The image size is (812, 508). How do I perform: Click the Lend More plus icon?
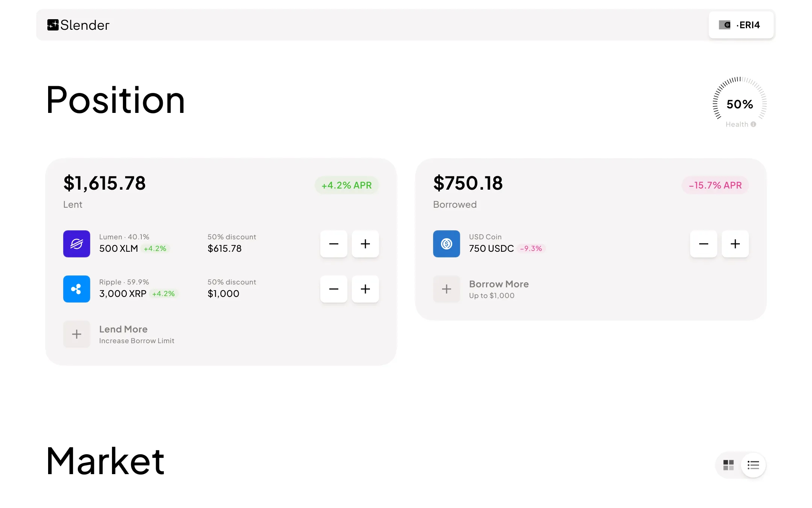(77, 334)
